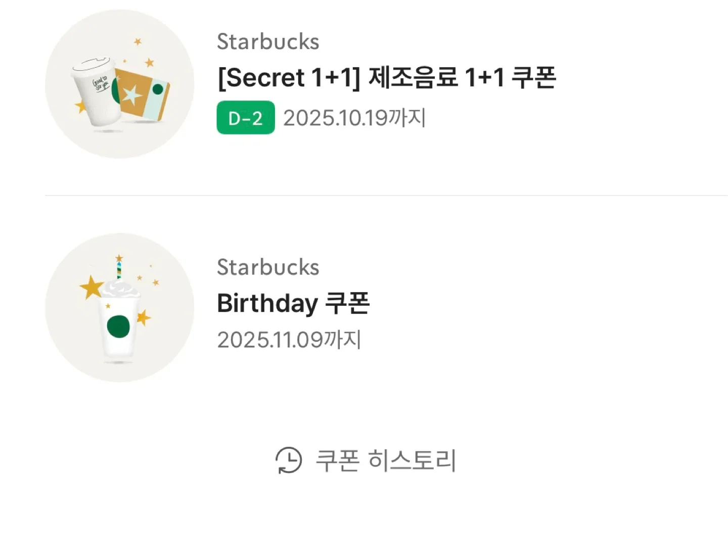
Task: Click the green D-2 badge
Action: click(x=246, y=118)
